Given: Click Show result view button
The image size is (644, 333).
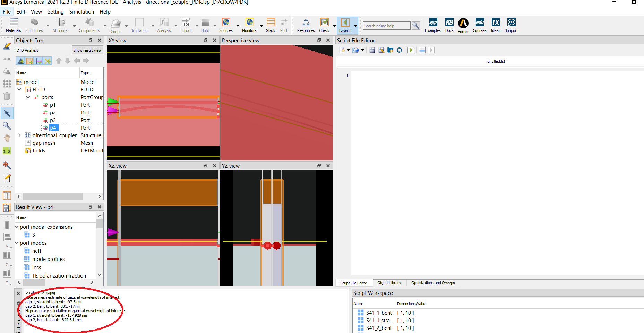Looking at the screenshot, I should 87,50.
